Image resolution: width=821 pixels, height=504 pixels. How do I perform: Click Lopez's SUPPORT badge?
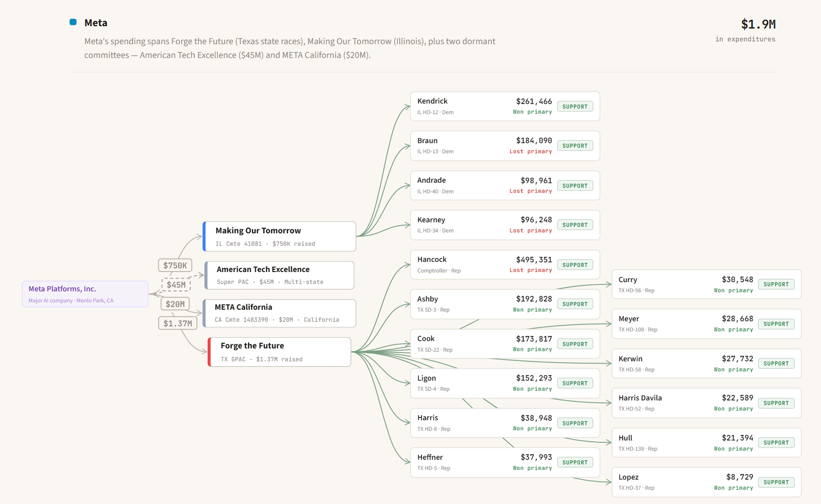[776, 482]
